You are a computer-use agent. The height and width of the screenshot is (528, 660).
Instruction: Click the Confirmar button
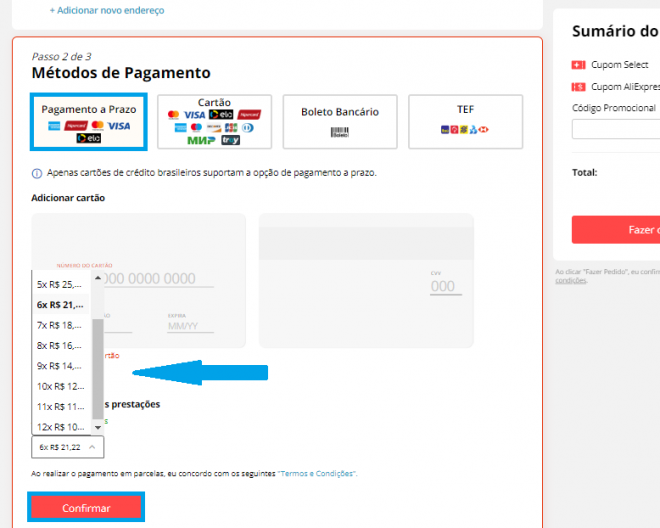(x=86, y=507)
